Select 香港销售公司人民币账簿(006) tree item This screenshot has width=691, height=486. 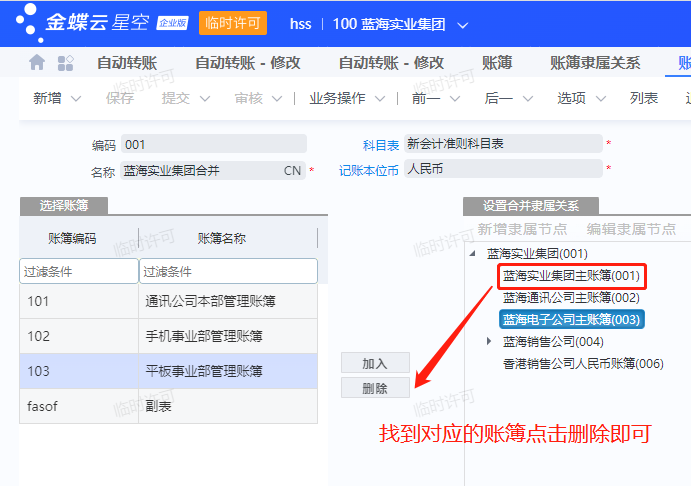[x=582, y=363]
